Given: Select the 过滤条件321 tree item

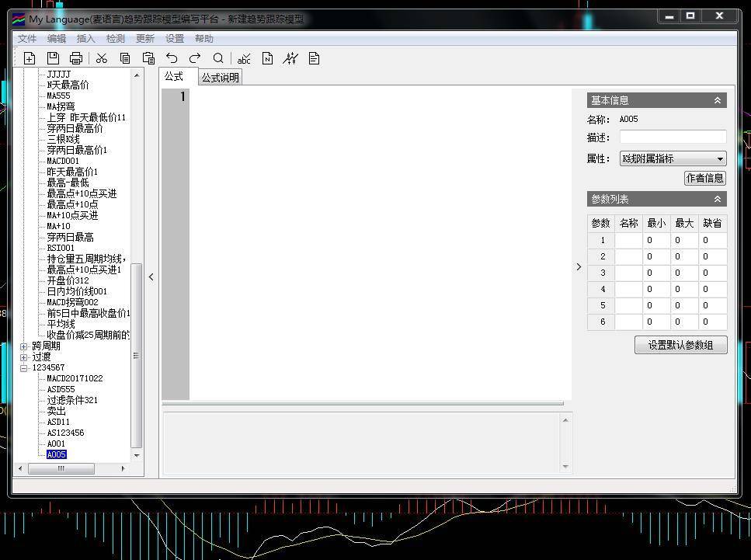Looking at the screenshot, I should tap(72, 400).
